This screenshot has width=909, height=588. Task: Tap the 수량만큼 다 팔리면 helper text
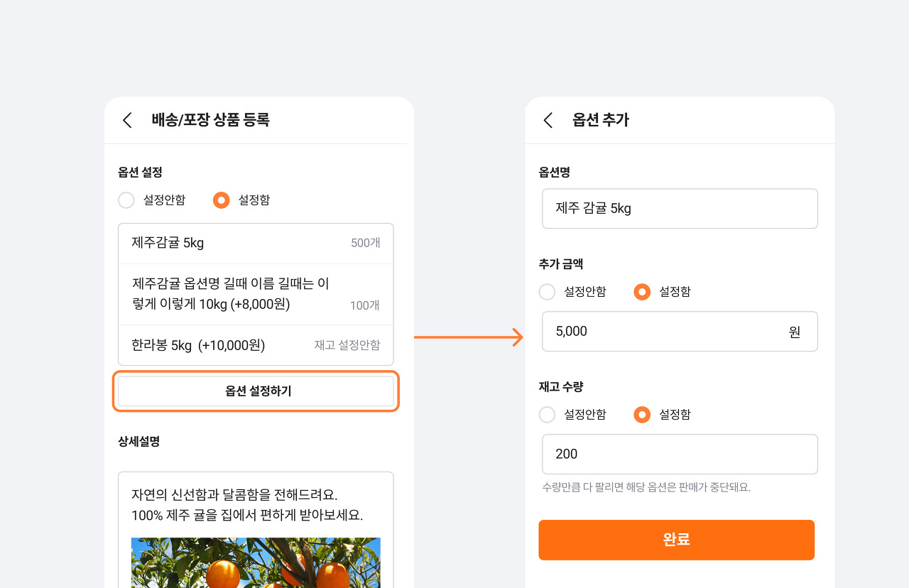click(x=646, y=487)
